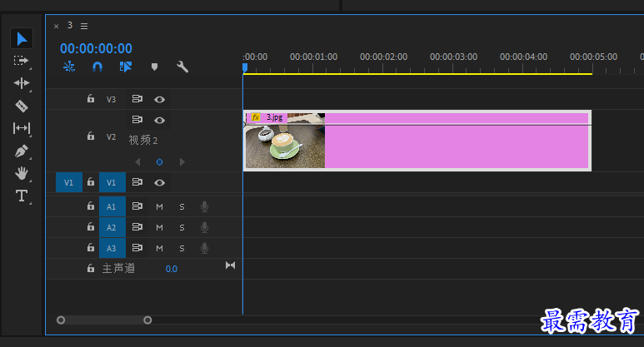Toggle track lock on V3
The image size is (644, 347).
[x=91, y=98]
